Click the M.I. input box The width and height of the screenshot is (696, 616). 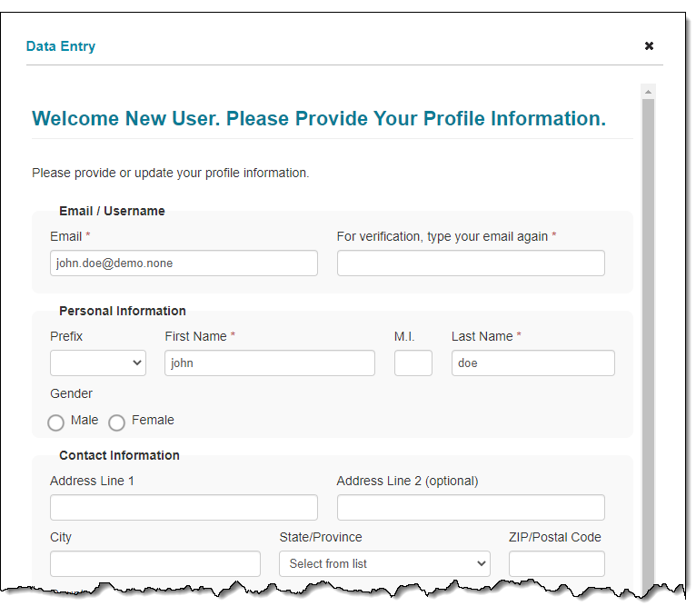413,363
